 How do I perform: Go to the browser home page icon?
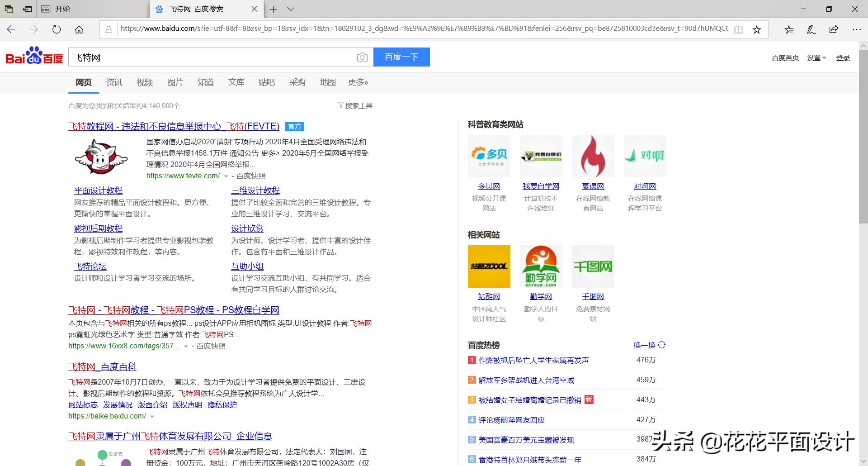(x=79, y=29)
